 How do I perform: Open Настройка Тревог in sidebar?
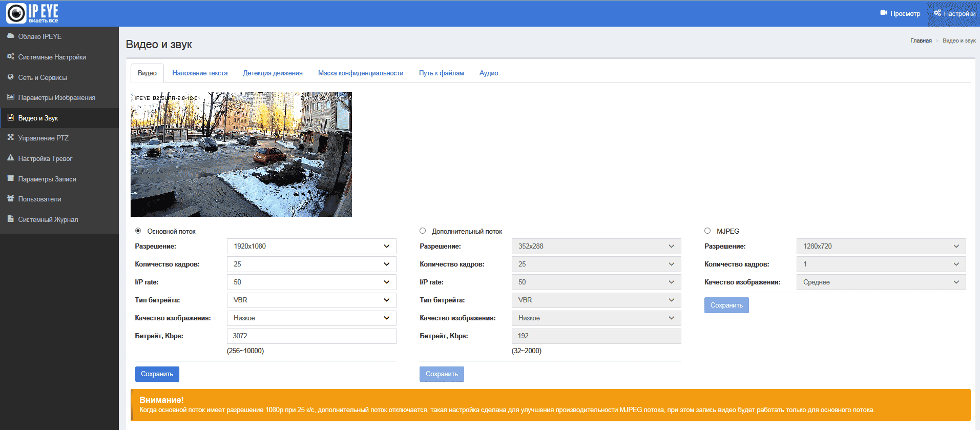click(x=59, y=158)
